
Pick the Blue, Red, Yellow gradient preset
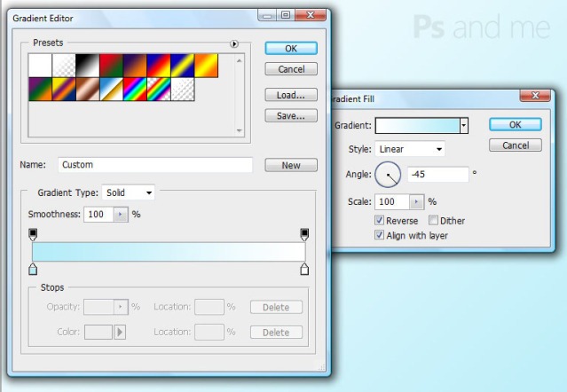pyautogui.click(x=159, y=66)
